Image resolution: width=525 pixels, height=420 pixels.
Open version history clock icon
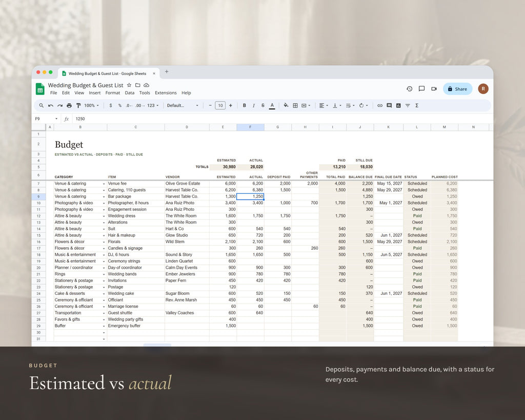coord(410,89)
